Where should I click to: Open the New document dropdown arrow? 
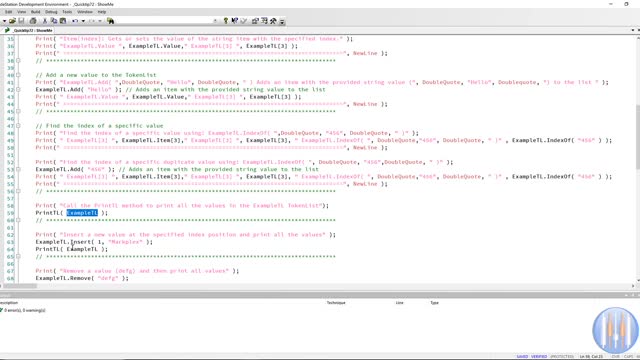(4, 21)
